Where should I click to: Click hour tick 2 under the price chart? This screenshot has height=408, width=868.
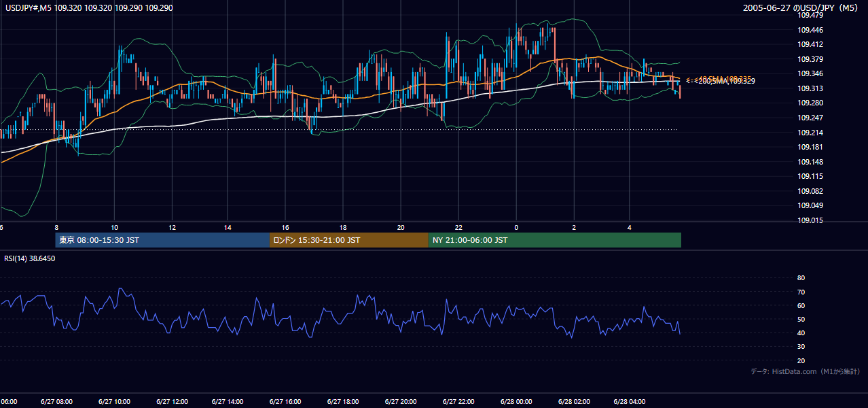(574, 227)
